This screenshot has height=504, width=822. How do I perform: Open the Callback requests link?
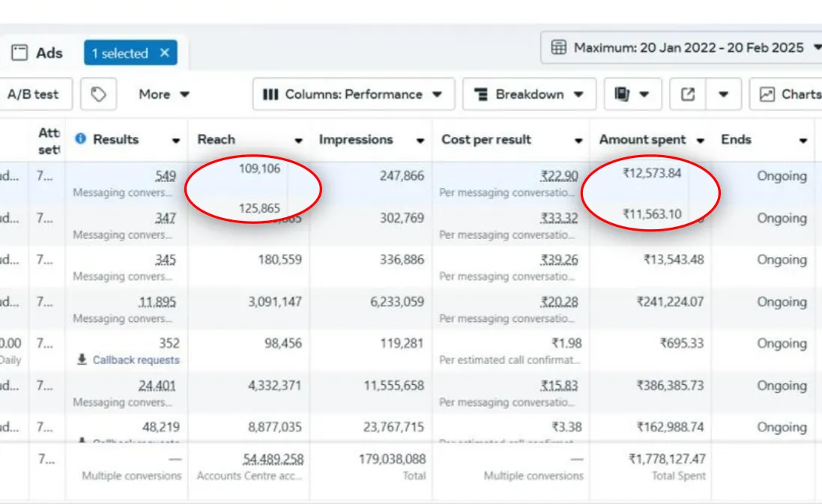[136, 360]
